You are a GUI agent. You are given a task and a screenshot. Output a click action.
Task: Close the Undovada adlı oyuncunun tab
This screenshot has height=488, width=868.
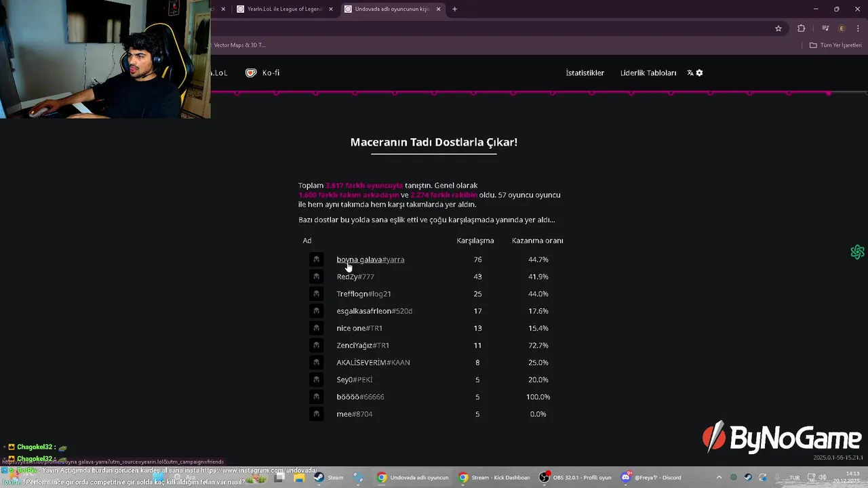(439, 9)
